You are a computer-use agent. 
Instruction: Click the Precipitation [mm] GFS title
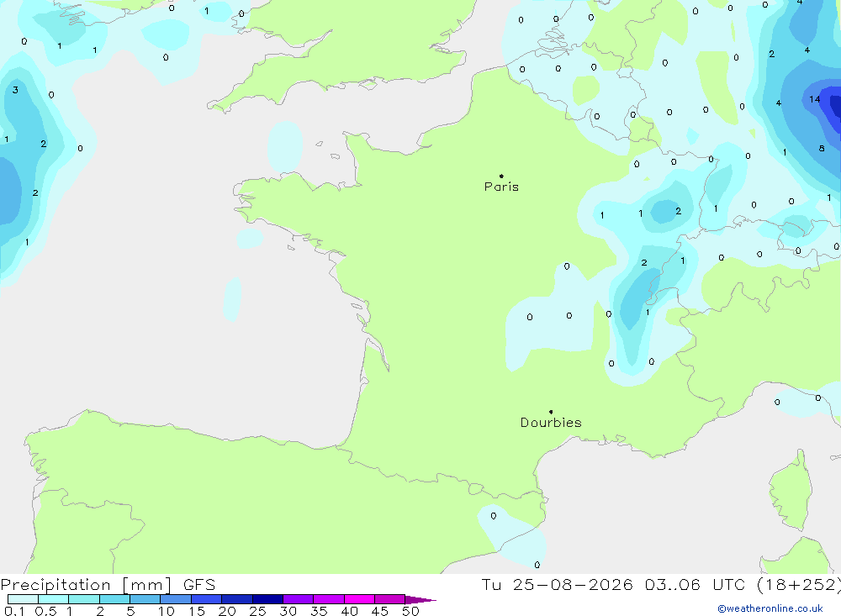(x=108, y=584)
